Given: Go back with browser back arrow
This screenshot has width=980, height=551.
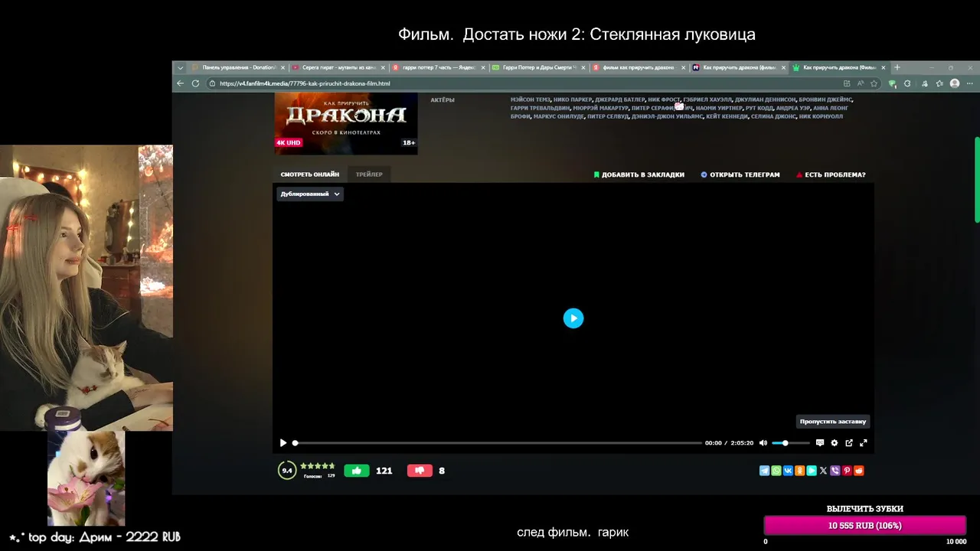Looking at the screenshot, I should click(181, 83).
